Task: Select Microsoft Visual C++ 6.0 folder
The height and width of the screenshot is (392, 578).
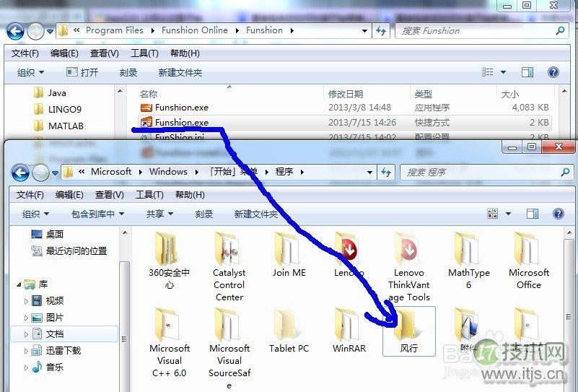Action: click(x=169, y=343)
